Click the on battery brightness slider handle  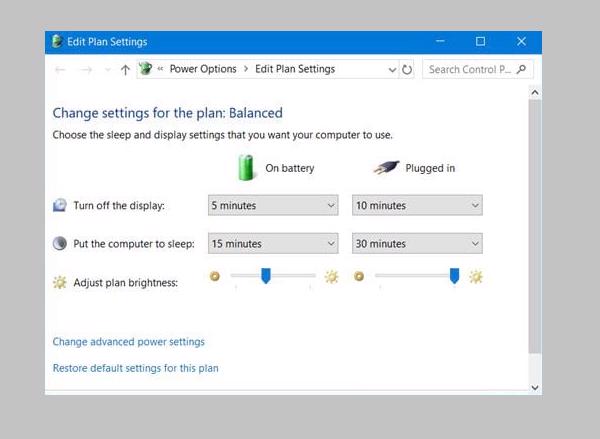[266, 276]
